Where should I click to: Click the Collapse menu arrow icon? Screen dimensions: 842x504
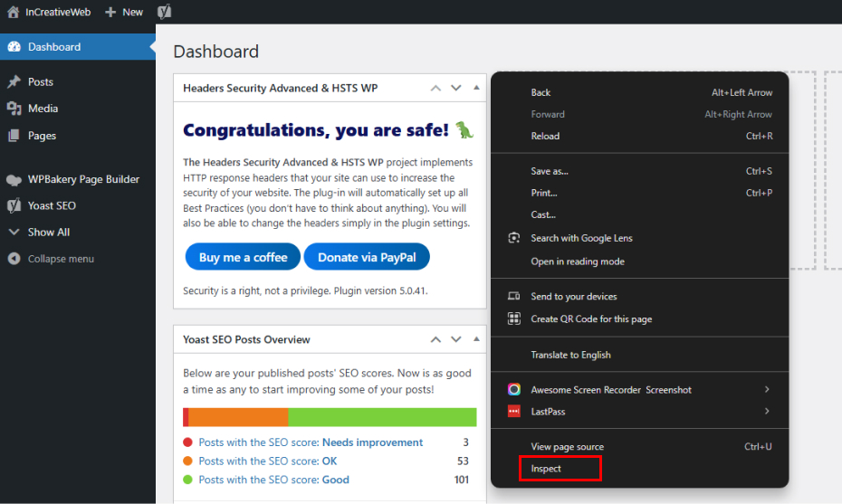(x=14, y=259)
